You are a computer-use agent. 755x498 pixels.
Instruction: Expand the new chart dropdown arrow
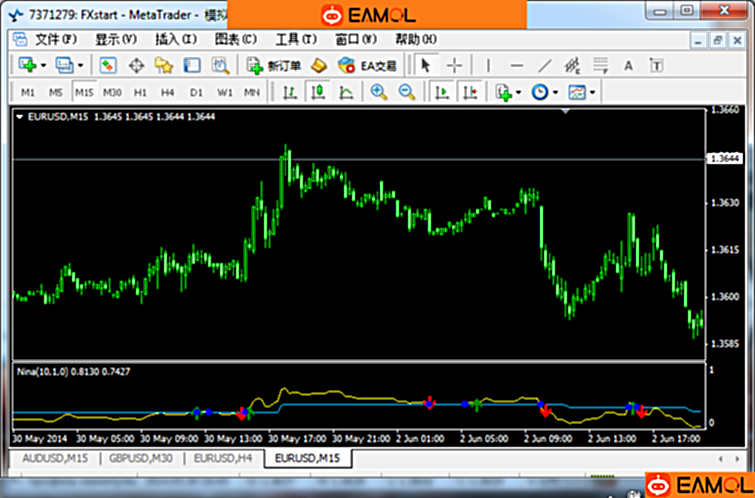43,65
